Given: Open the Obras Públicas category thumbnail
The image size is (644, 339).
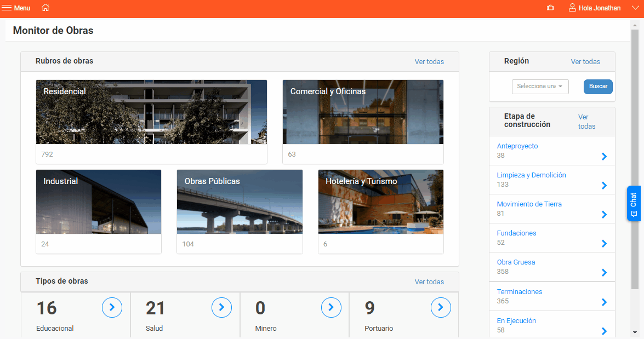Looking at the screenshot, I should click(240, 202).
